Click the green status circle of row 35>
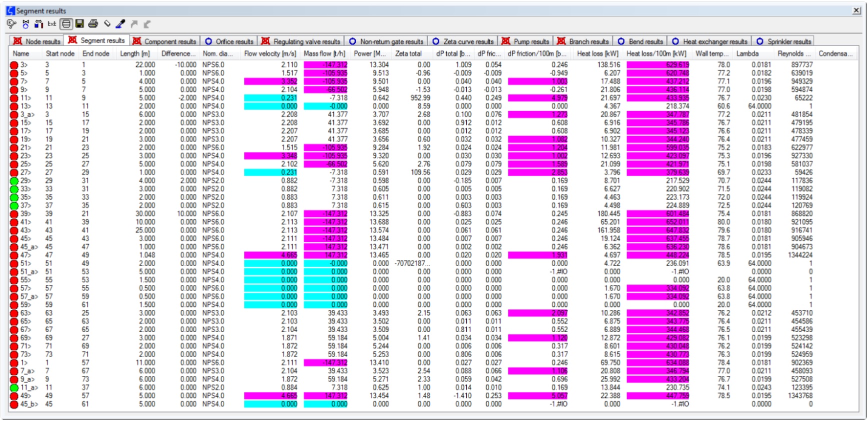This screenshot has width=868, height=421. [14, 197]
